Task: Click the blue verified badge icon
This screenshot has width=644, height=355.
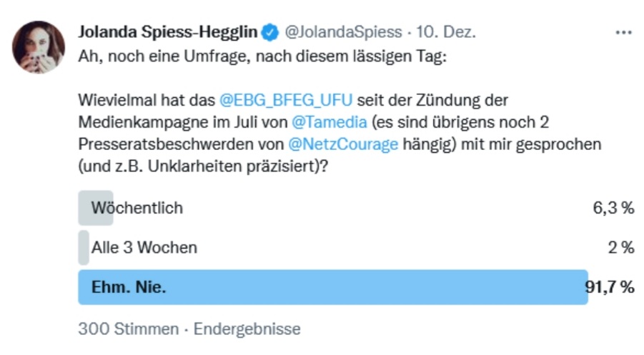Action: pos(270,32)
